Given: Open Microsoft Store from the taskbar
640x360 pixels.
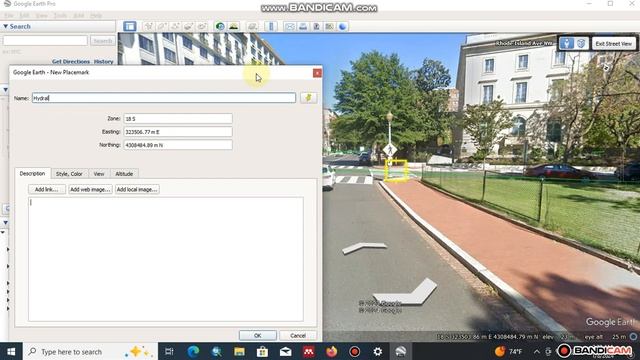Looking at the screenshot, I should 262,351.
